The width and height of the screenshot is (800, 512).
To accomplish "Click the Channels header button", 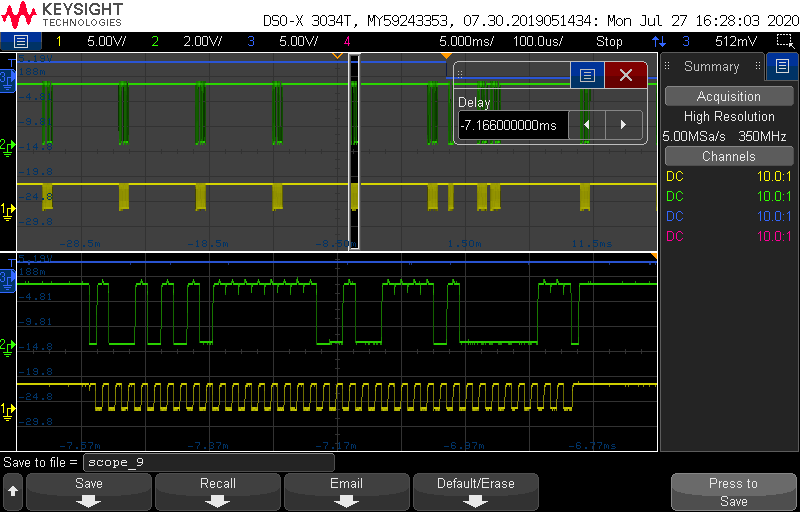I will click(x=729, y=156).
